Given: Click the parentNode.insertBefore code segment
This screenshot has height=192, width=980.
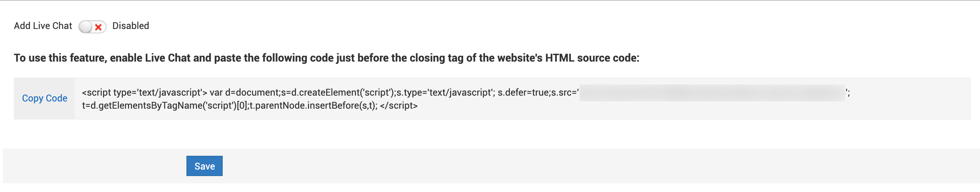Looking at the screenshot, I should click(x=312, y=106).
